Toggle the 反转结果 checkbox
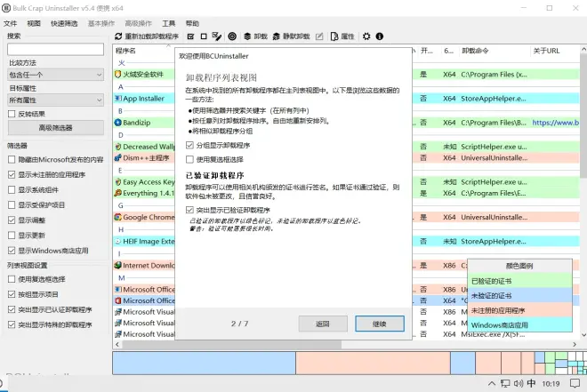 tap(12, 114)
